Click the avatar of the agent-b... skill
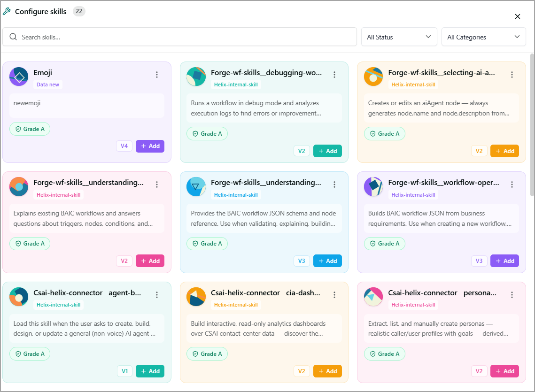 click(x=19, y=297)
